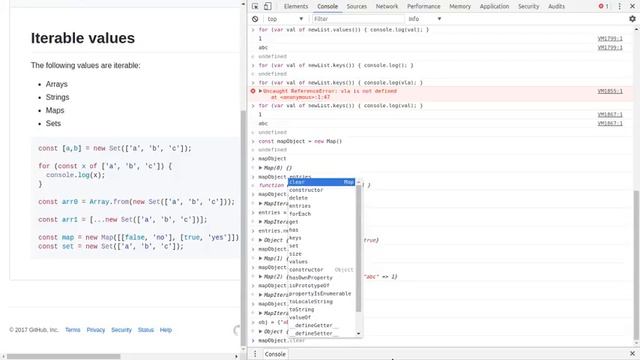
Task: Click the red error count indicator
Action: (603, 7)
